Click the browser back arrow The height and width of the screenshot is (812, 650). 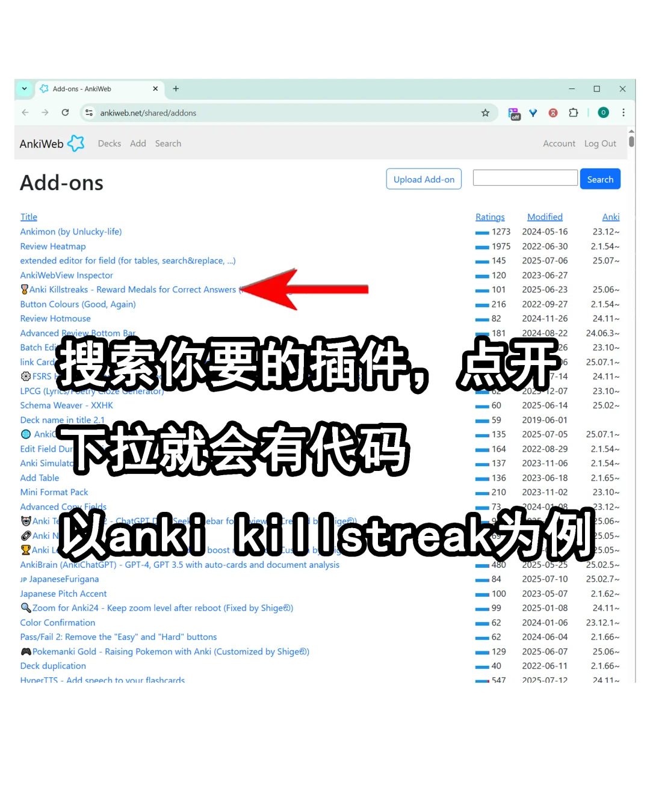tap(25, 112)
